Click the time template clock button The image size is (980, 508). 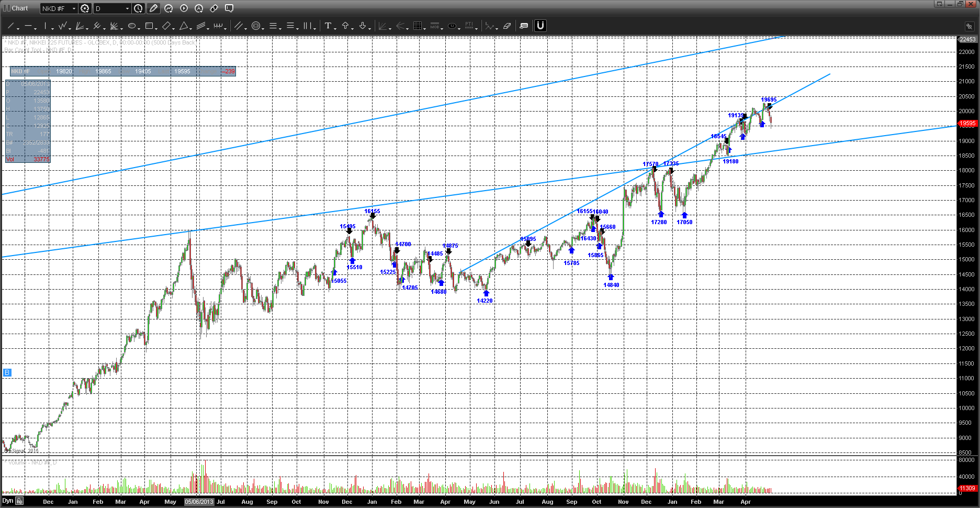tap(138, 8)
